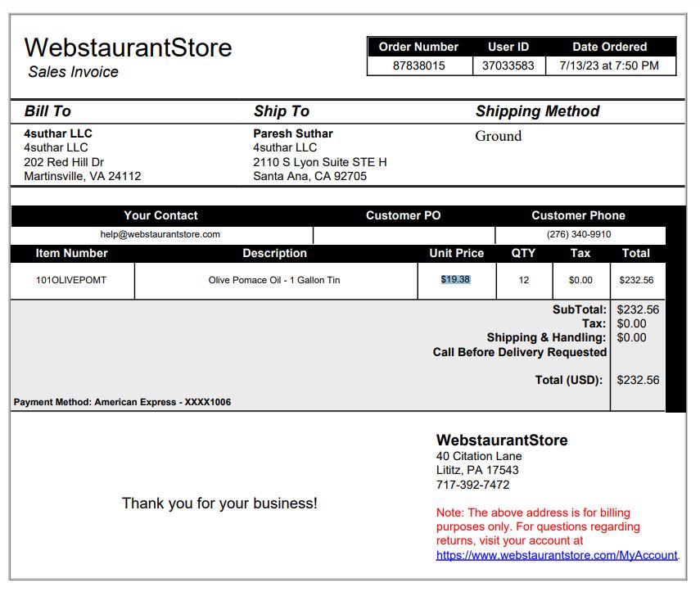Click customer phone (276) 340-9910
The height and width of the screenshot is (596, 700).
(579, 234)
